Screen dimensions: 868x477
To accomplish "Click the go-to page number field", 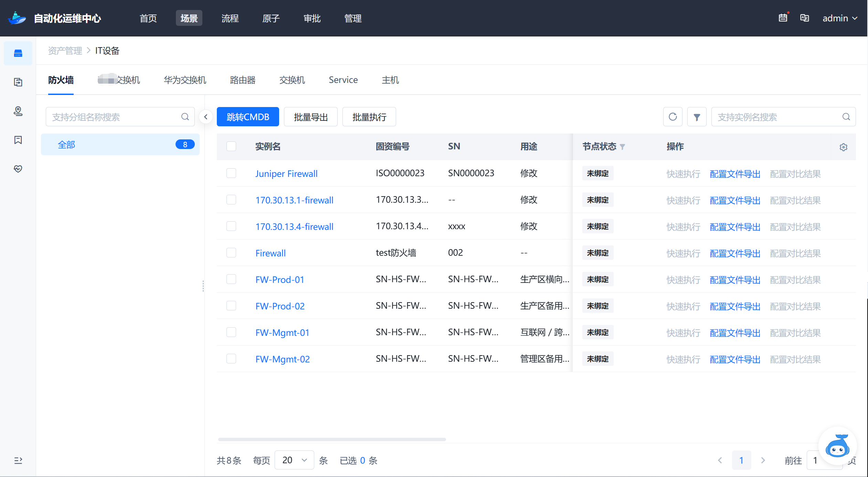I will [825, 460].
